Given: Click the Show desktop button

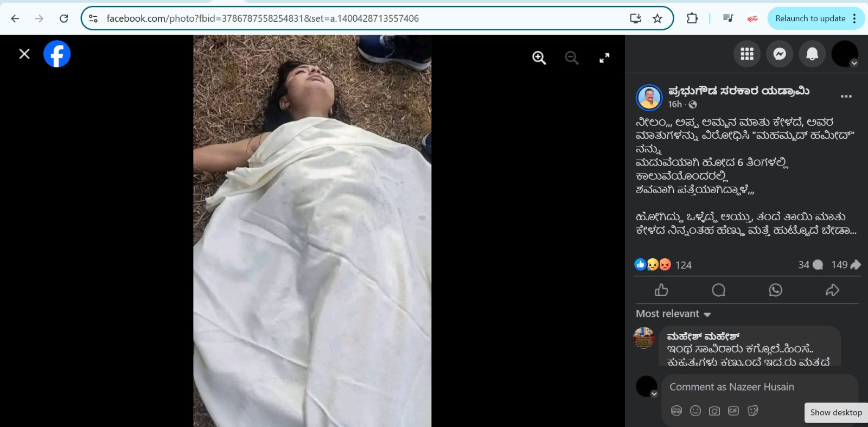Looking at the screenshot, I should click(835, 412).
